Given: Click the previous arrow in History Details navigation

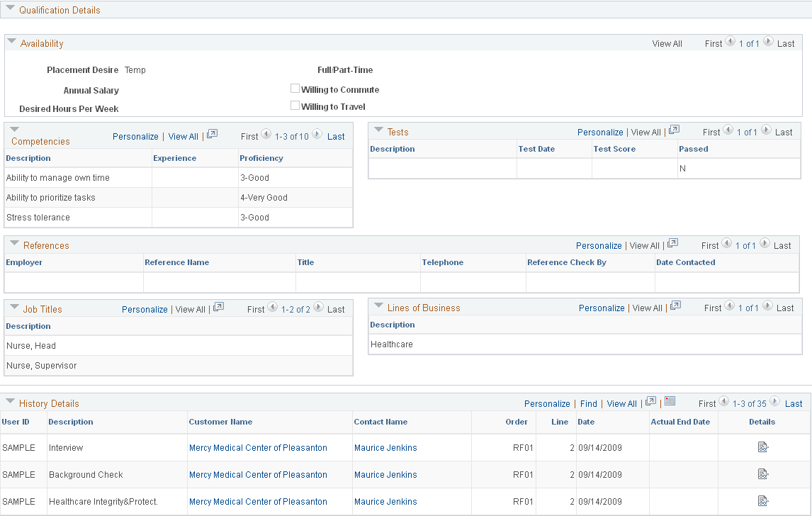Looking at the screenshot, I should 724,402.
